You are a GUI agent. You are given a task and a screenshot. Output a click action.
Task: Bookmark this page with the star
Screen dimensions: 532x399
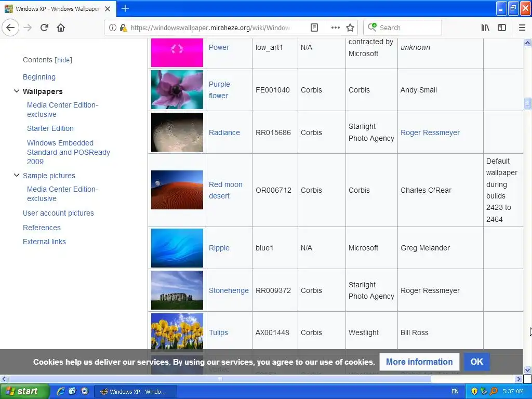[x=350, y=28]
